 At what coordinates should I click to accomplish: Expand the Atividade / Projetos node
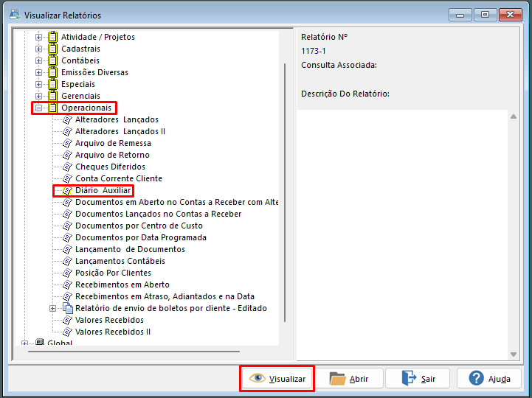[38, 38]
